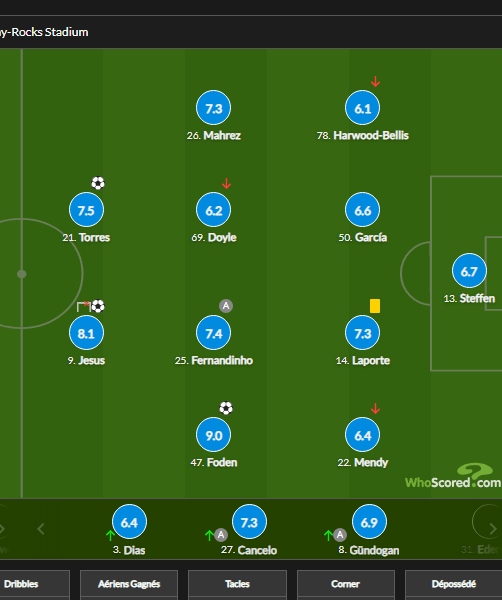Screen dimensions: 502x600
Task: Click the red arrow above Harwood-Bellis
Action: (375, 82)
